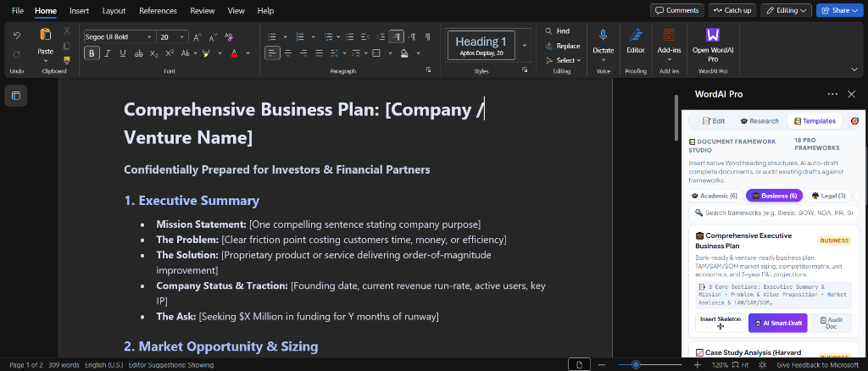Toggle Superscript formatting
868x371 pixels.
(170, 53)
